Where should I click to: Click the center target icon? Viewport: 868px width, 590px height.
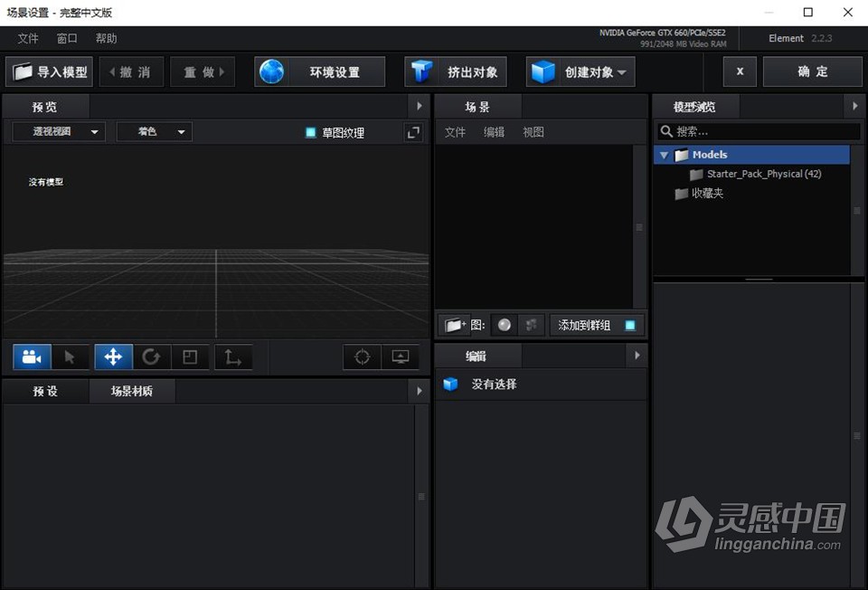pyautogui.click(x=362, y=357)
